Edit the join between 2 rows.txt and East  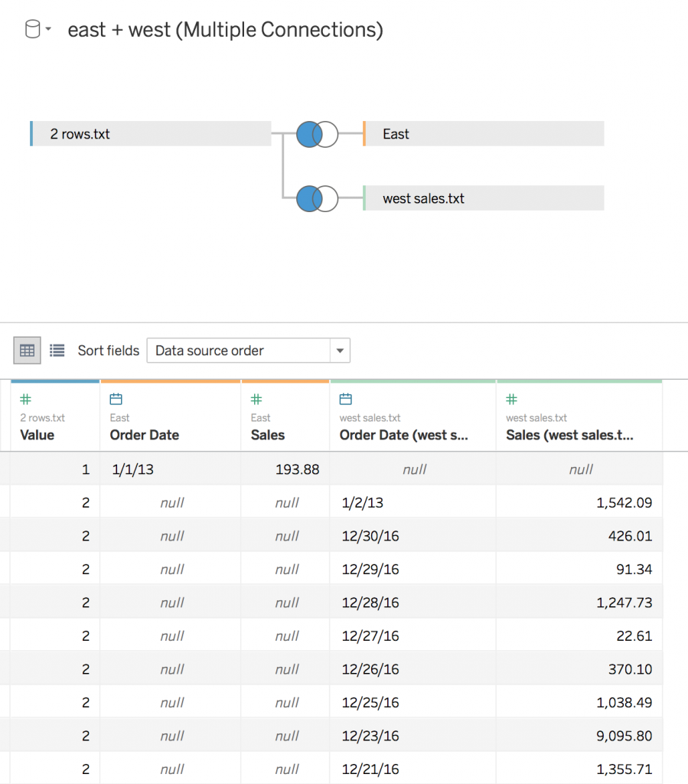point(316,133)
